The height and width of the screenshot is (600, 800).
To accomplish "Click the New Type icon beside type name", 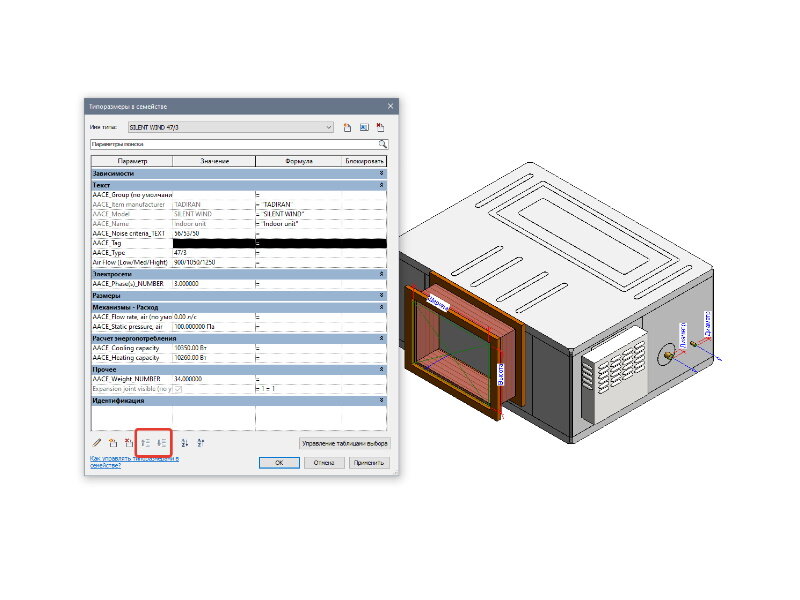I will [347, 128].
